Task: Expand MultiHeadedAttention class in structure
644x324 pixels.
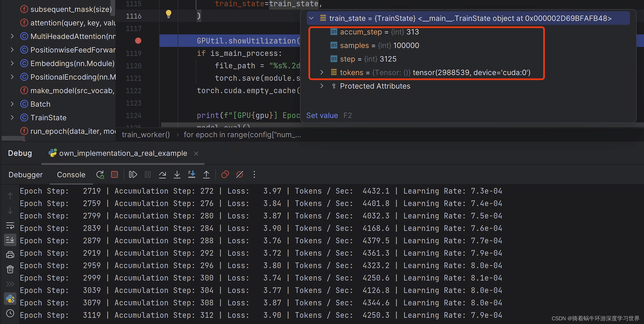Action: click(12, 36)
